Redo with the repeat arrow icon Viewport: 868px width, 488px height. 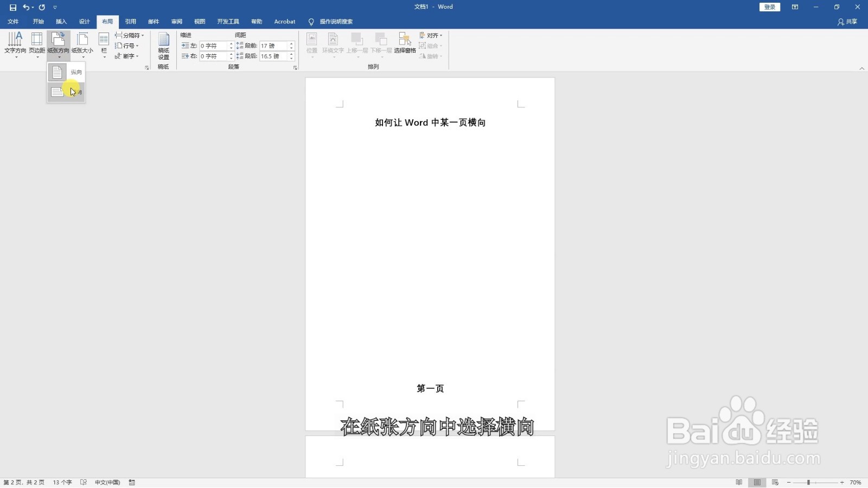42,8
